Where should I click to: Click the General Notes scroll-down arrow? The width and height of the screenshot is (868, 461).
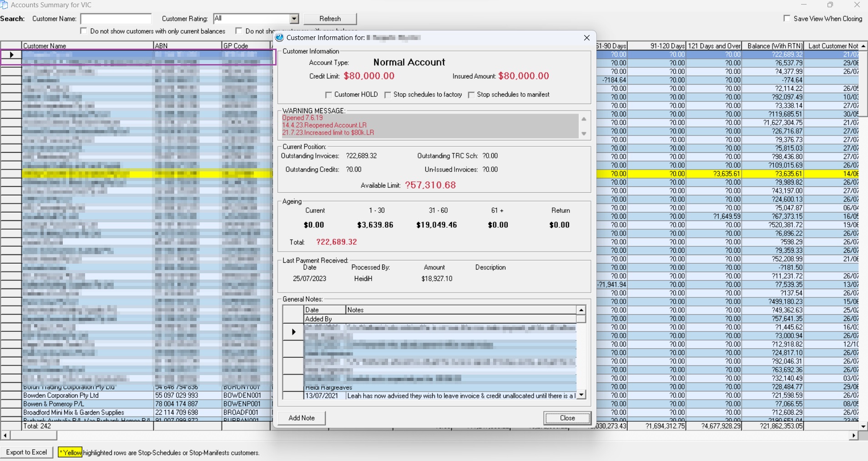coord(581,395)
